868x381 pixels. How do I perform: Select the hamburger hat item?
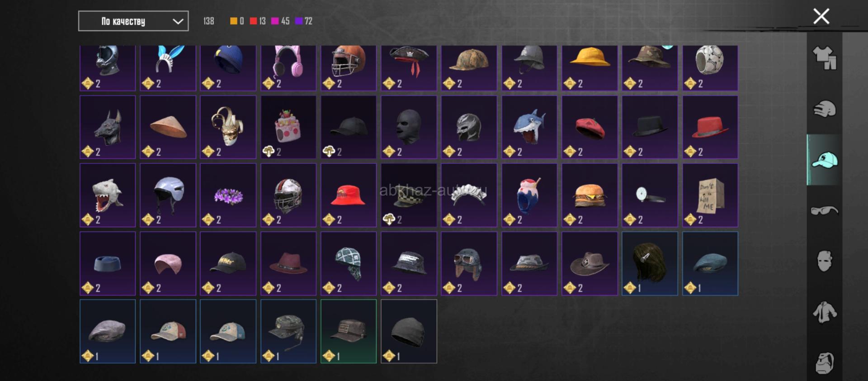pos(590,195)
